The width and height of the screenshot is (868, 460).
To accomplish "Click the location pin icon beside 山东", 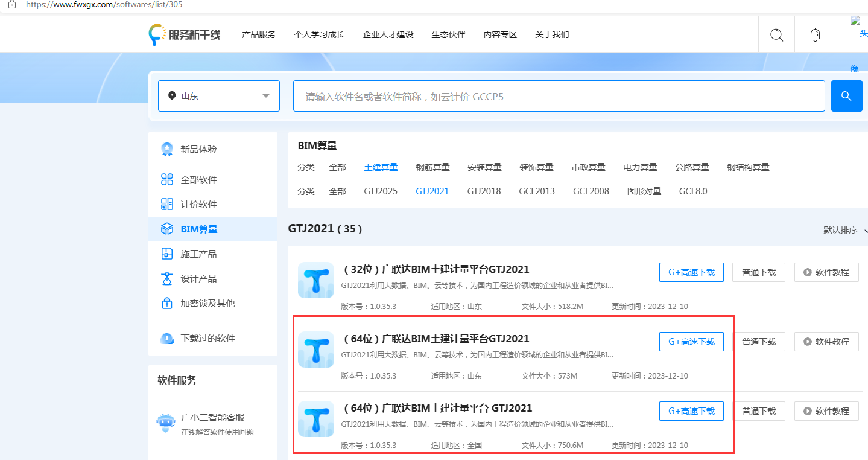I will click(x=172, y=96).
